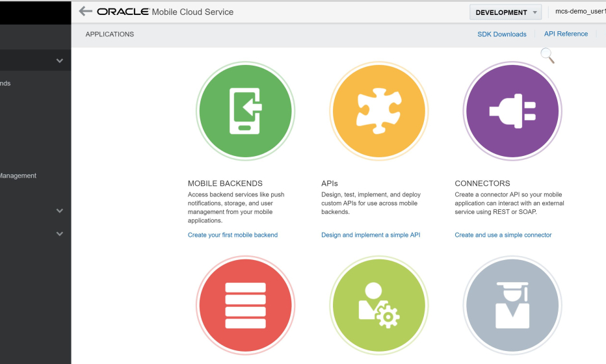Screen dimensions: 606x364
Task: Open the green Mobile Backends phone icon
Action: [245, 111]
